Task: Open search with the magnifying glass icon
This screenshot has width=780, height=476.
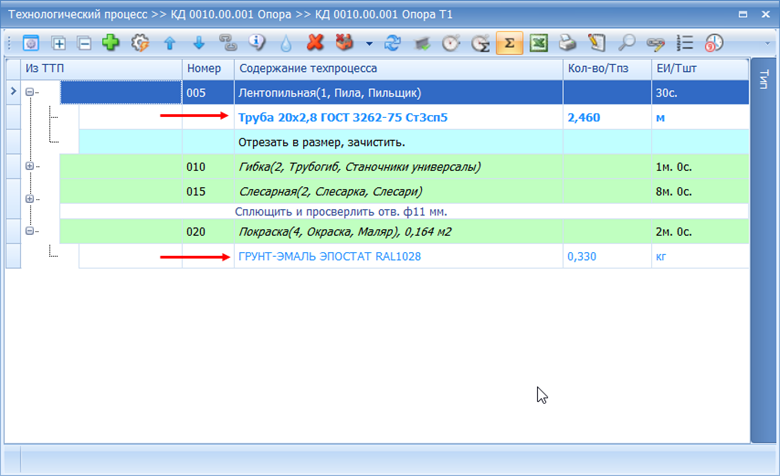Action: (626, 43)
